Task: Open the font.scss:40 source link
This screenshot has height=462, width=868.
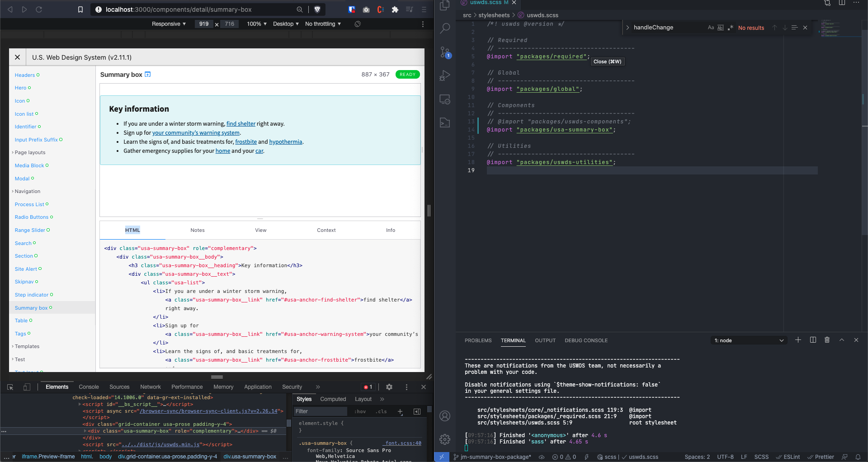Action: pyautogui.click(x=403, y=443)
